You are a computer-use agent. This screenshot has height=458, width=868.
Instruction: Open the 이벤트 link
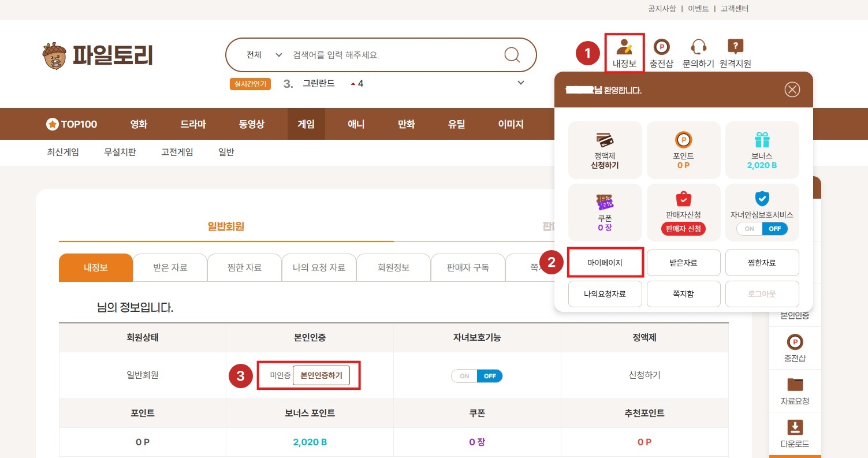[x=698, y=9]
